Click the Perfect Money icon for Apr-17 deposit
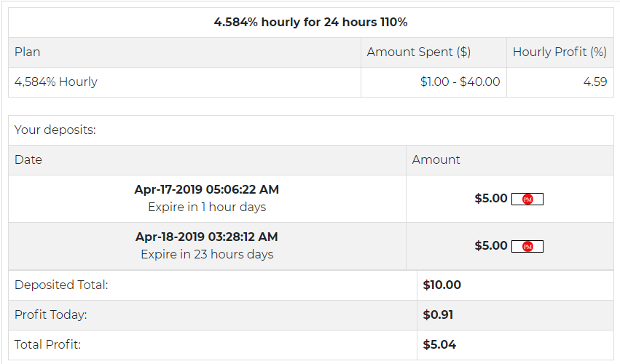The width and height of the screenshot is (620, 364). coord(527,199)
